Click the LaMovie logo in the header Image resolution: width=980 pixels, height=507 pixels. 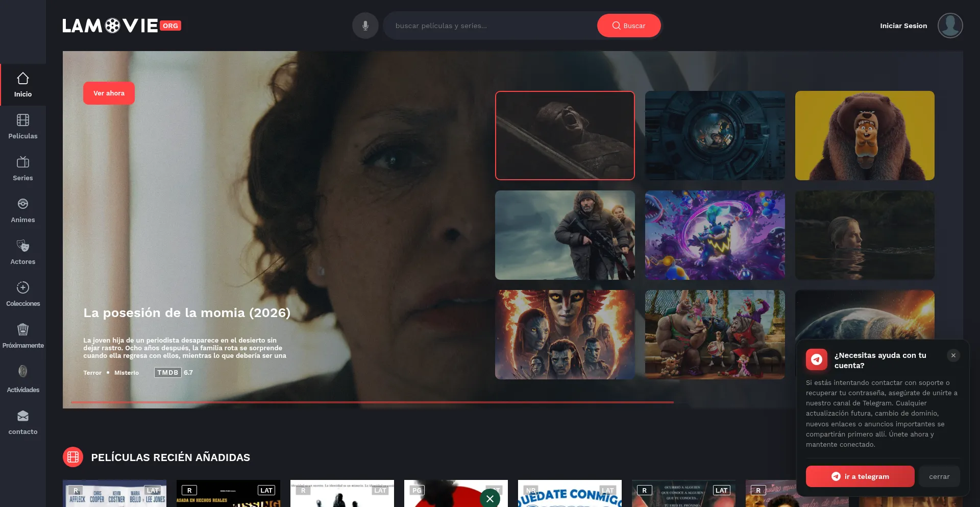[x=121, y=26]
